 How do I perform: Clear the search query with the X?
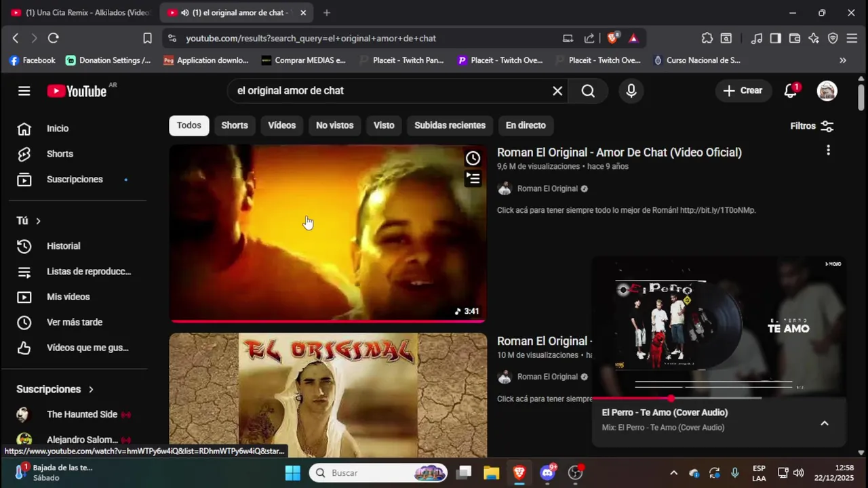[x=557, y=91]
